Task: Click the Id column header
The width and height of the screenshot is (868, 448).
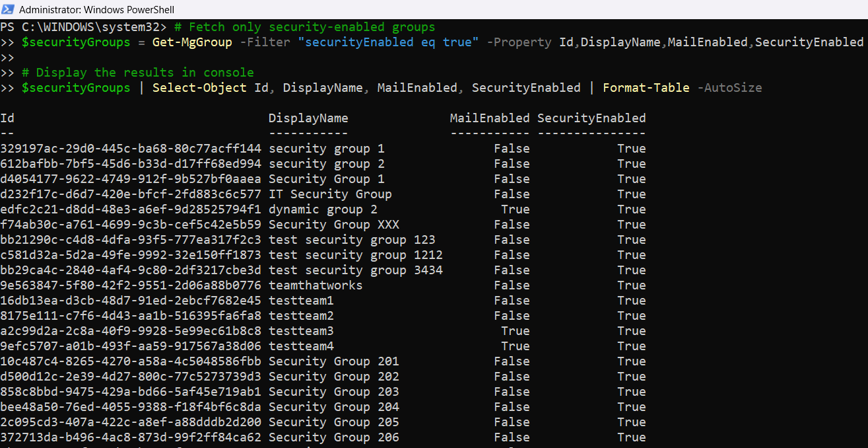Action: 7,118
